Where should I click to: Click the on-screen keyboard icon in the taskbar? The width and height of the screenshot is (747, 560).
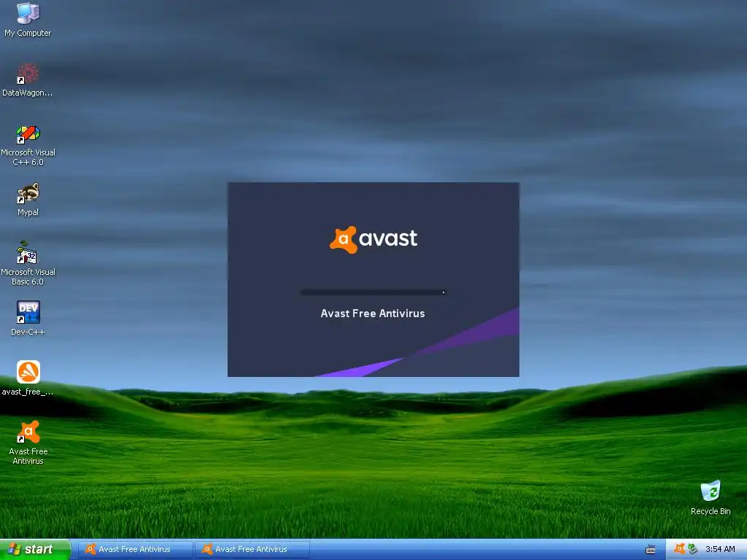click(650, 550)
